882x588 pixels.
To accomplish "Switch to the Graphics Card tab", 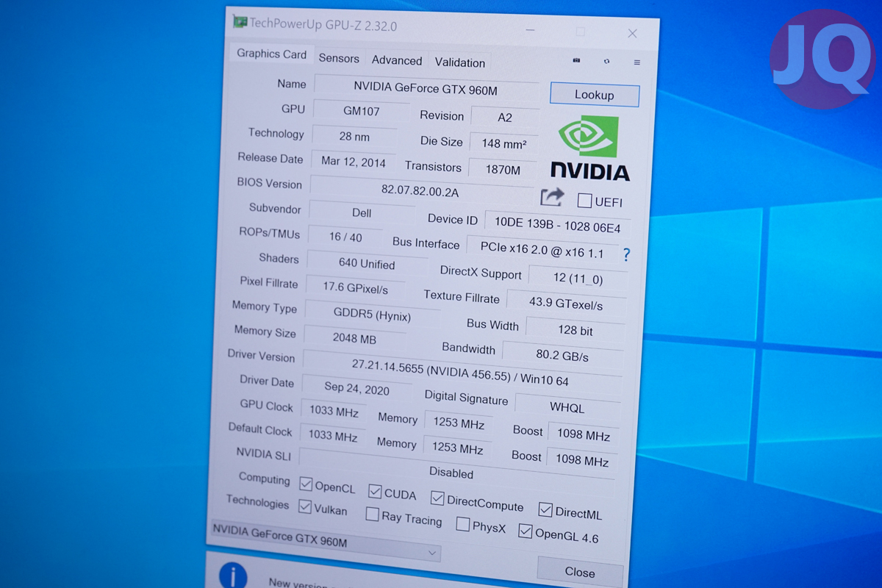I will [x=271, y=54].
